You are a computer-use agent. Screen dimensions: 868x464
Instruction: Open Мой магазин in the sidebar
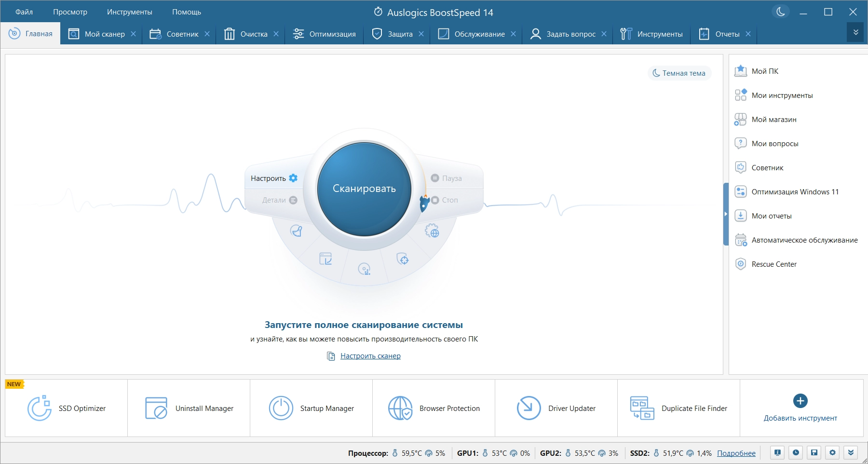[x=765, y=120]
